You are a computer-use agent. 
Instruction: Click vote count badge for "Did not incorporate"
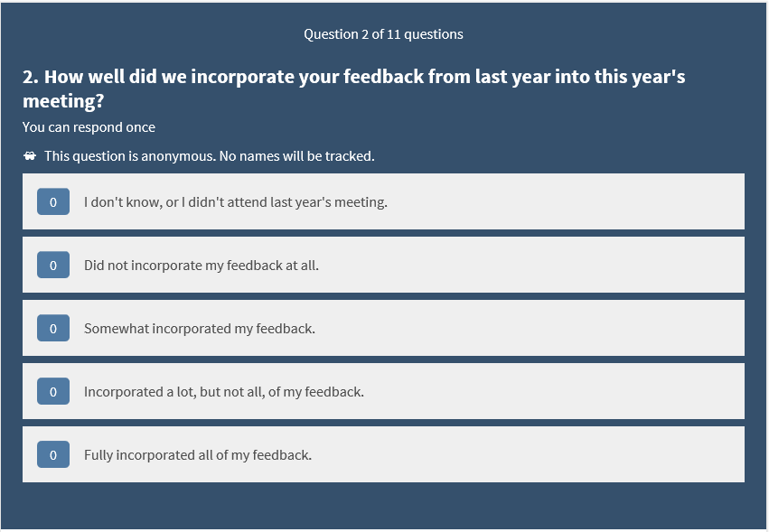point(53,266)
